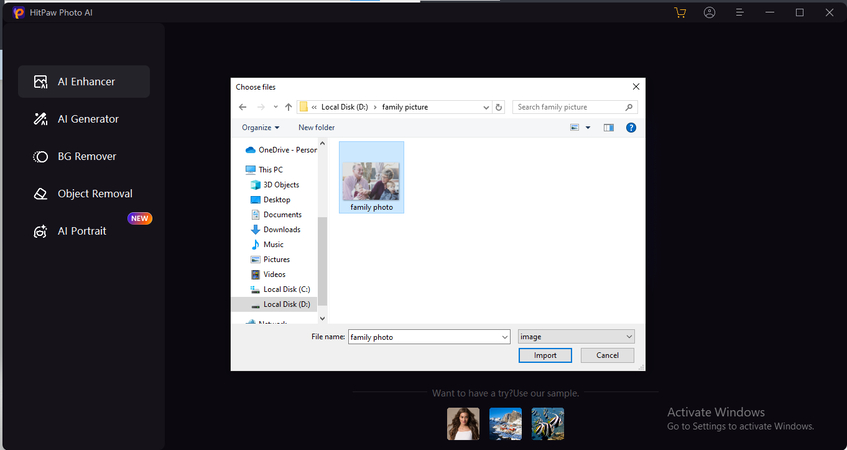Create a New folder
Viewport: 847px width, 450px height.
click(x=317, y=127)
